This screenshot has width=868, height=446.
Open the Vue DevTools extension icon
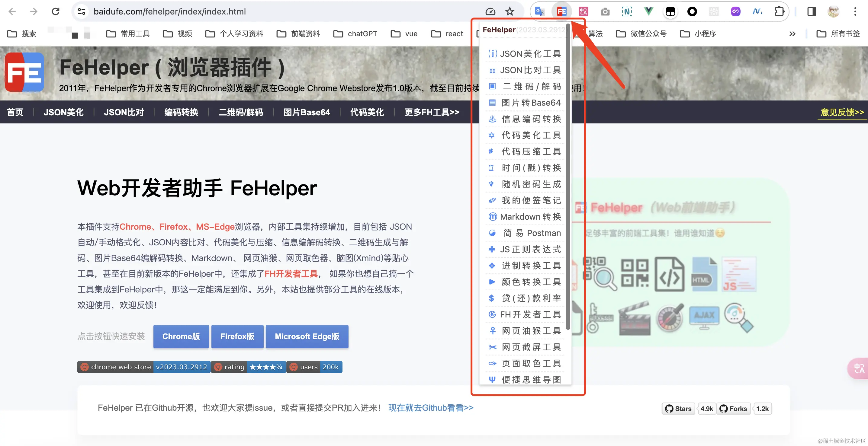[648, 11]
